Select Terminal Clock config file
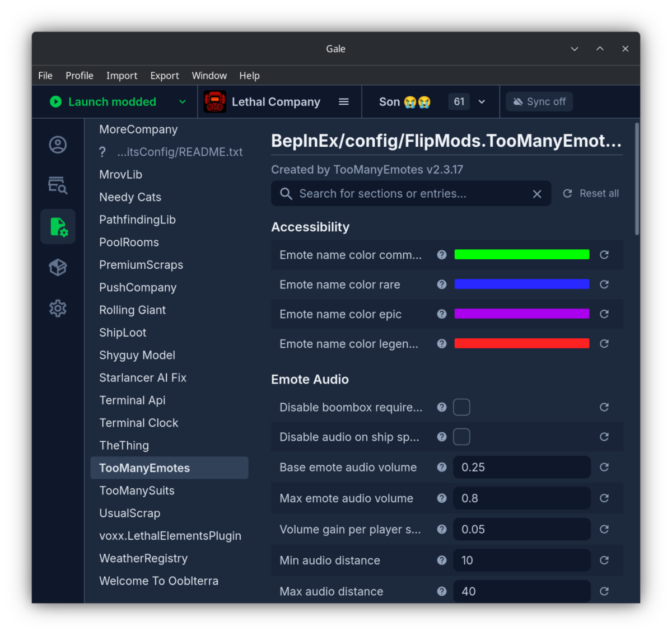Image resolution: width=672 pixels, height=635 pixels. point(169,423)
